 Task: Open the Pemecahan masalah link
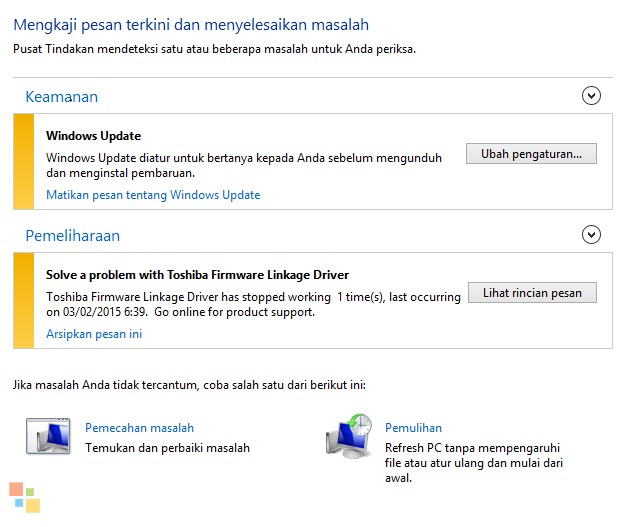point(139,428)
